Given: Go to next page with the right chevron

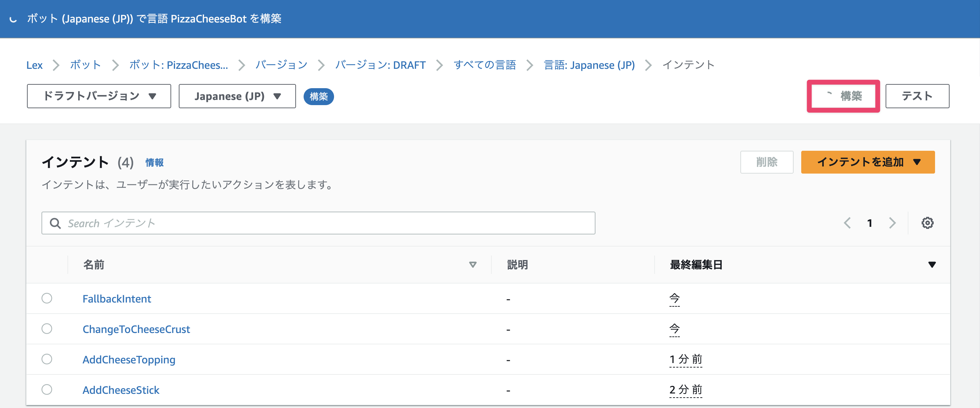Looking at the screenshot, I should pyautogui.click(x=892, y=223).
